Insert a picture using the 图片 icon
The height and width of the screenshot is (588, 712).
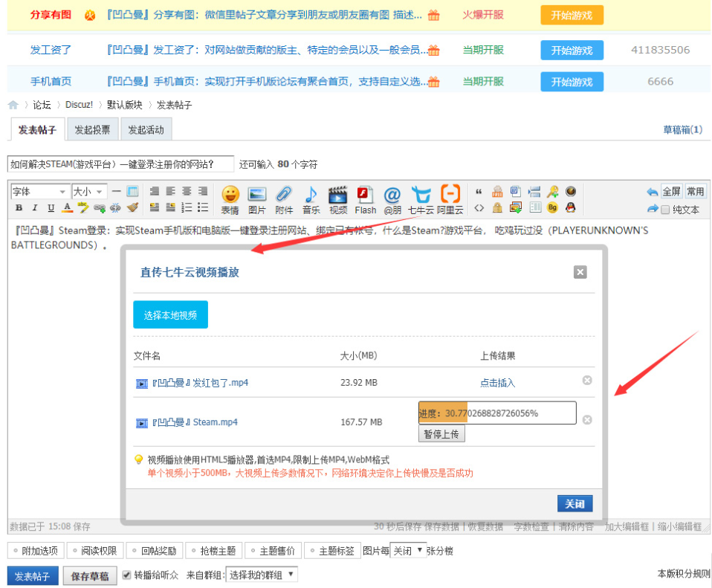[x=256, y=200]
